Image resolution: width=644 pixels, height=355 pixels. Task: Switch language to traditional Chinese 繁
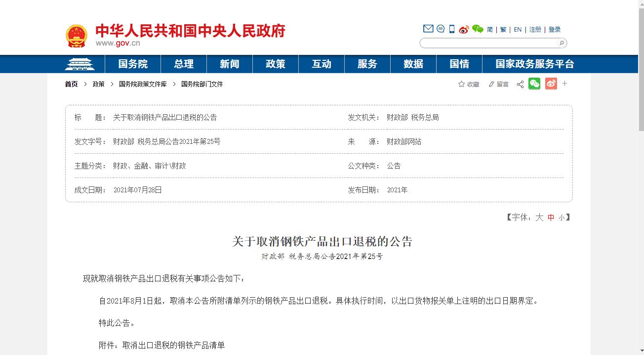(x=503, y=29)
